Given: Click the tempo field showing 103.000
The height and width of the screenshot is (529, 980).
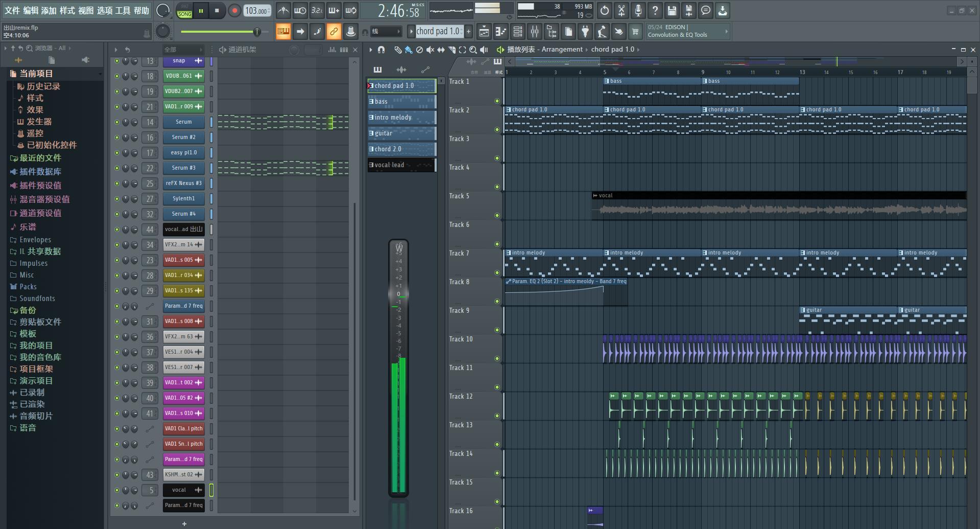Looking at the screenshot, I should click(x=256, y=11).
